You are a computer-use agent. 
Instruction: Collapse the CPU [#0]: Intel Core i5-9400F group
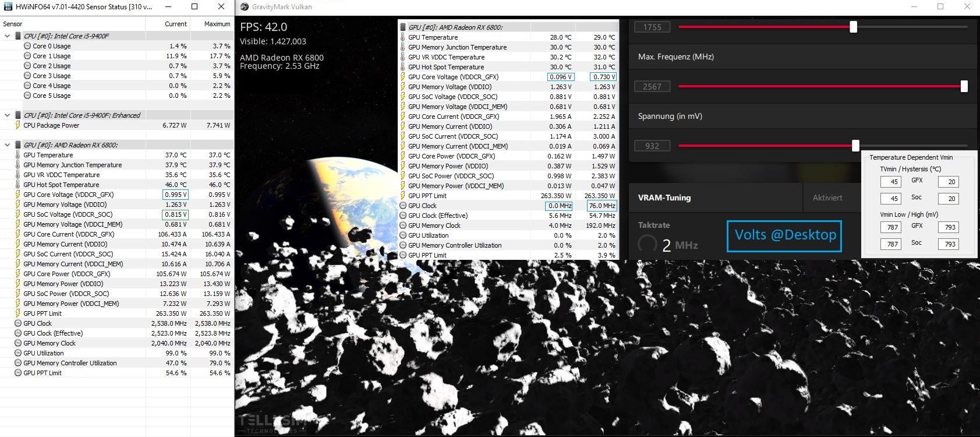[7, 36]
